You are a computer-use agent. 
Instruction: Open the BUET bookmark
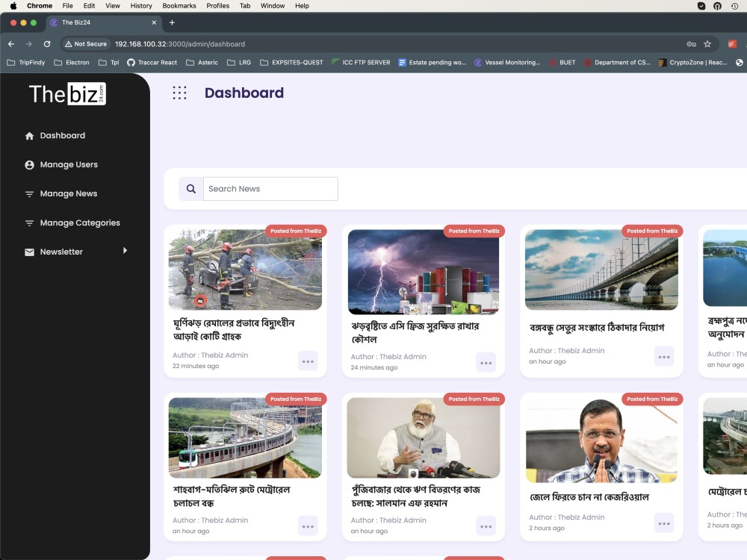tap(562, 63)
